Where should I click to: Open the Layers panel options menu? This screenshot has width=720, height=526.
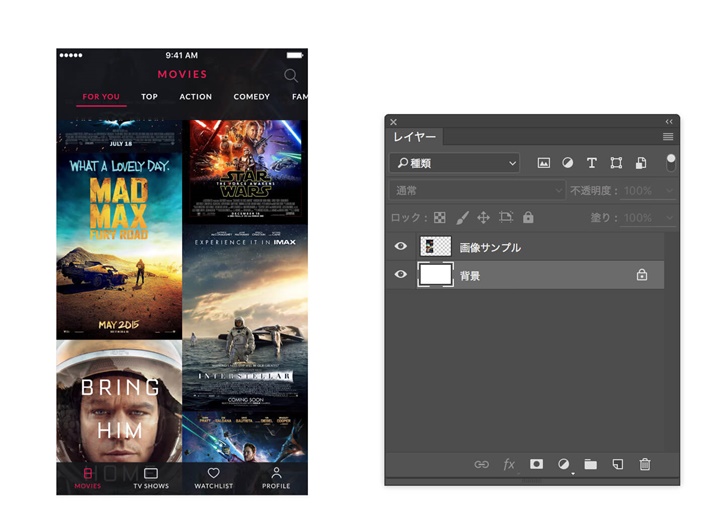click(668, 137)
